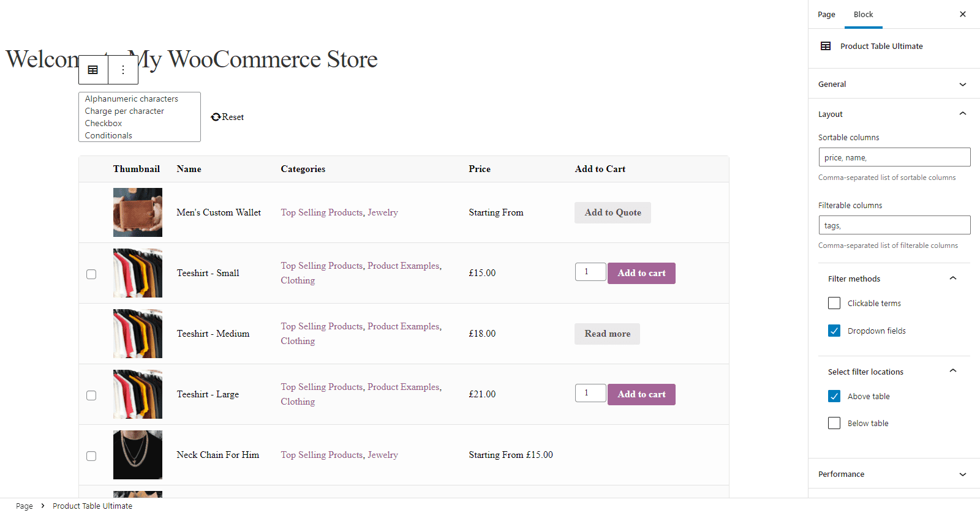Click the Categories column header
Image resolution: width=980 pixels, height=513 pixels.
pos(303,169)
